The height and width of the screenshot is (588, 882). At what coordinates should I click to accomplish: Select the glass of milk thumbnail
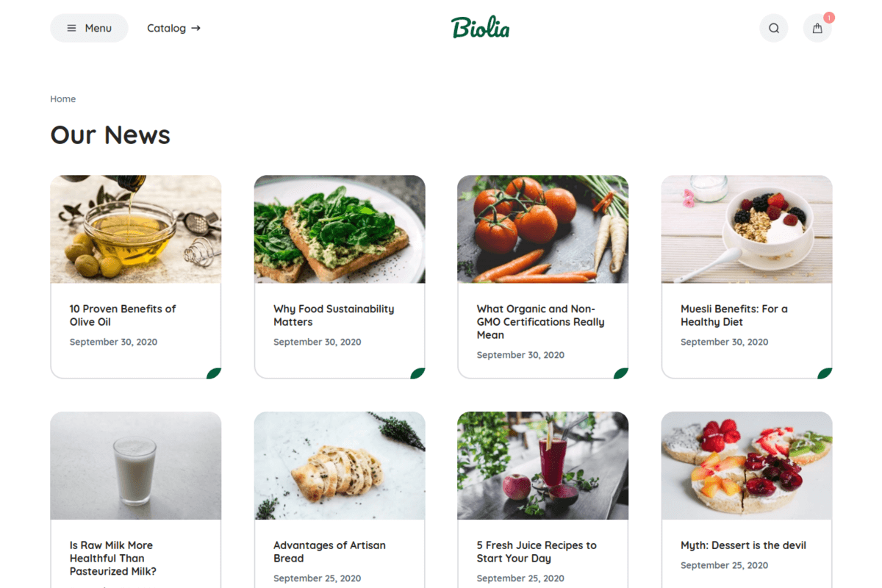136,466
